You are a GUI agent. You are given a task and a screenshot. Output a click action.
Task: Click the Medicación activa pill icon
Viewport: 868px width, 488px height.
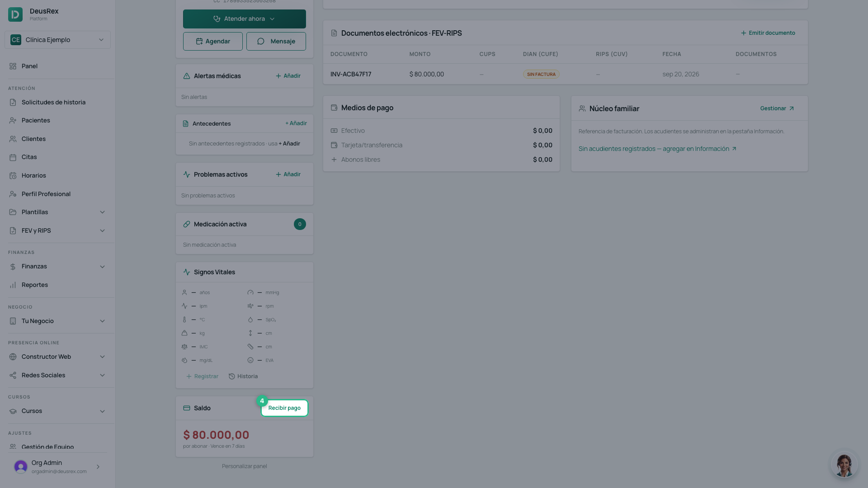[187, 224]
